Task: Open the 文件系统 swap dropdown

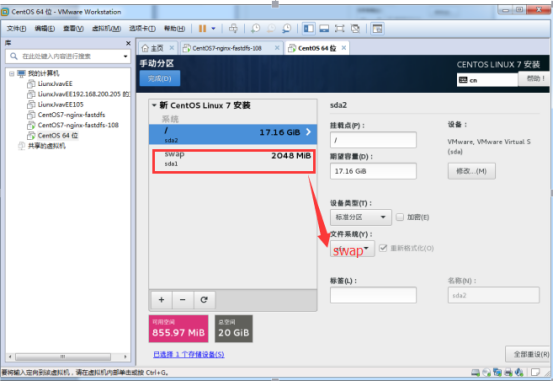Action: [352, 249]
